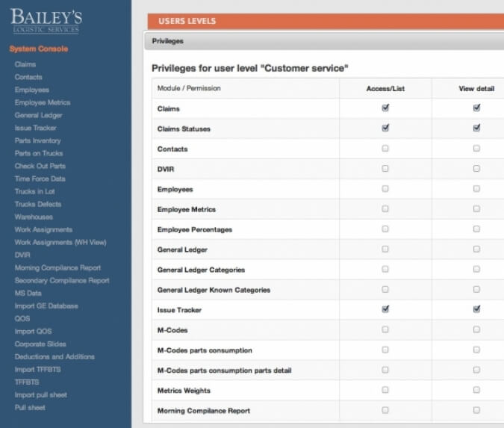Open Claims in the sidebar
This screenshot has height=428, width=504.
[25, 64]
